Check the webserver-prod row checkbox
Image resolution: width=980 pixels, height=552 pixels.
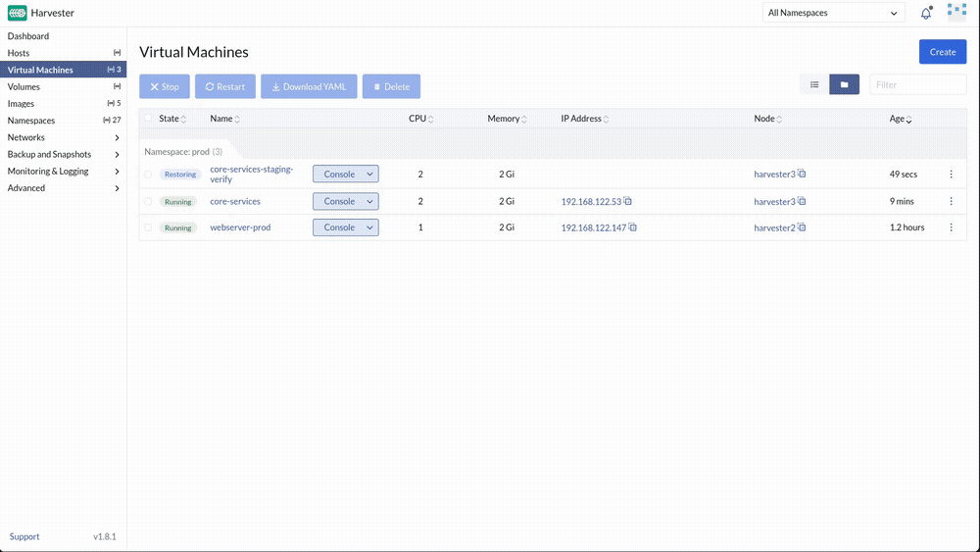click(x=148, y=227)
